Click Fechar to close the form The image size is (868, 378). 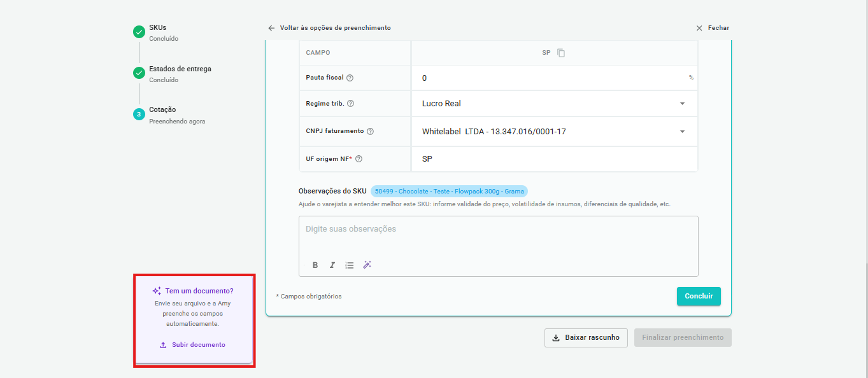[713, 28]
